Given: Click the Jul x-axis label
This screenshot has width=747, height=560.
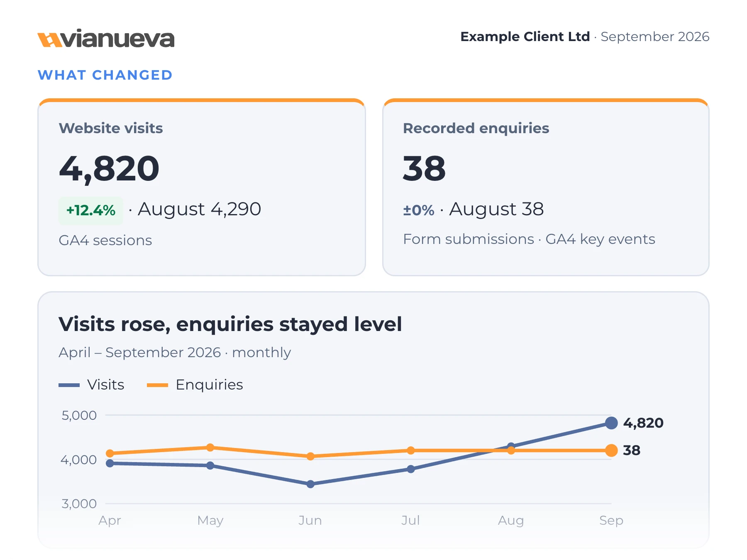Looking at the screenshot, I should point(411,520).
